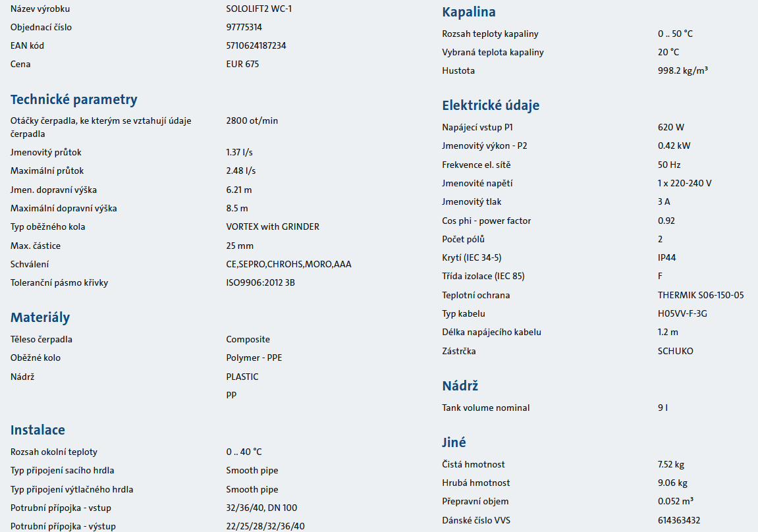The height and width of the screenshot is (532, 758).
Task: Click the Instalace section heading
Action: tap(38, 430)
